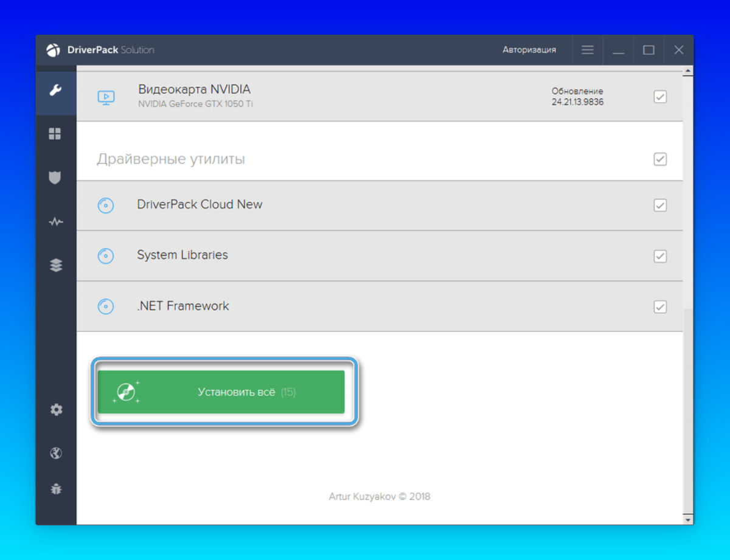Toggle the Драйверные утилиты group checkbox
The width and height of the screenshot is (730, 560).
[x=660, y=159]
